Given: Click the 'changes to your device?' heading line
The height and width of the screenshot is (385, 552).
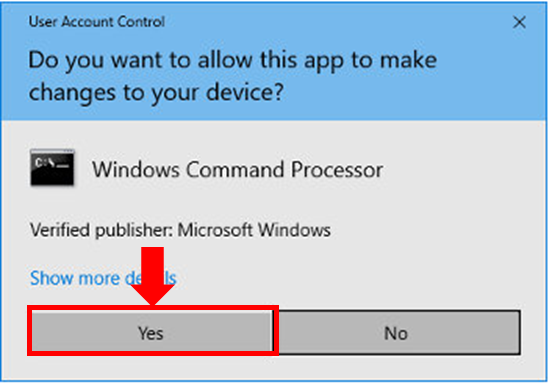Looking at the screenshot, I should (156, 93).
